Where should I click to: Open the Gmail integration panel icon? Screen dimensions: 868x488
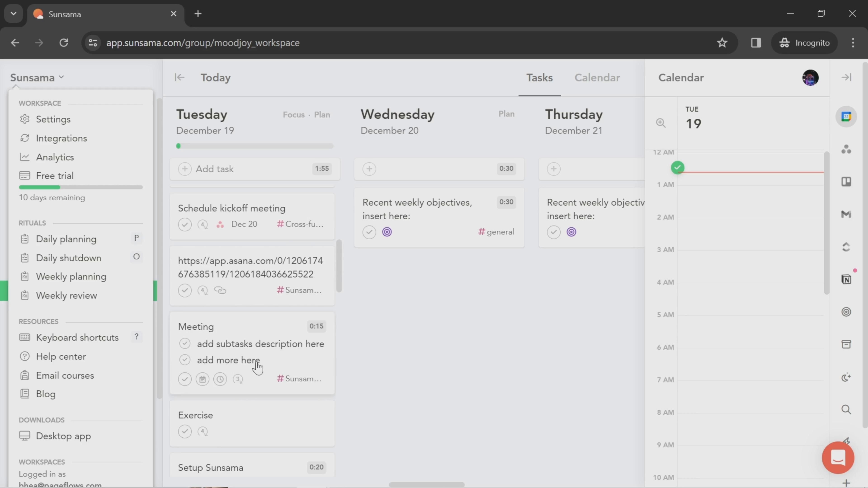tap(846, 214)
